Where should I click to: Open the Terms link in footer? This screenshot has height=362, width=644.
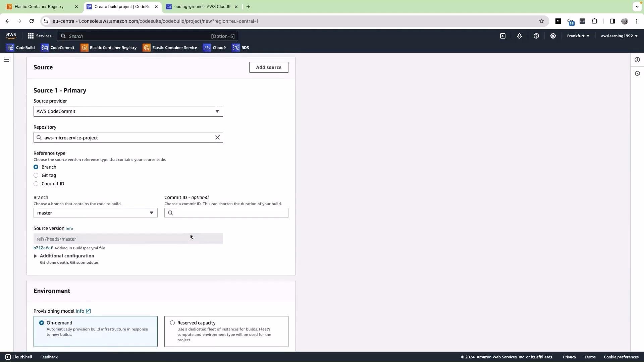click(x=590, y=357)
